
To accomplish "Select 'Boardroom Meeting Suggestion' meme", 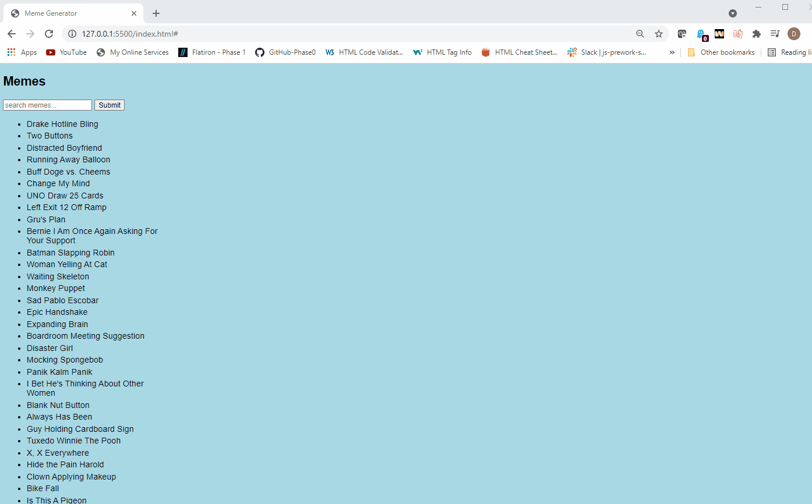I will click(x=86, y=336).
